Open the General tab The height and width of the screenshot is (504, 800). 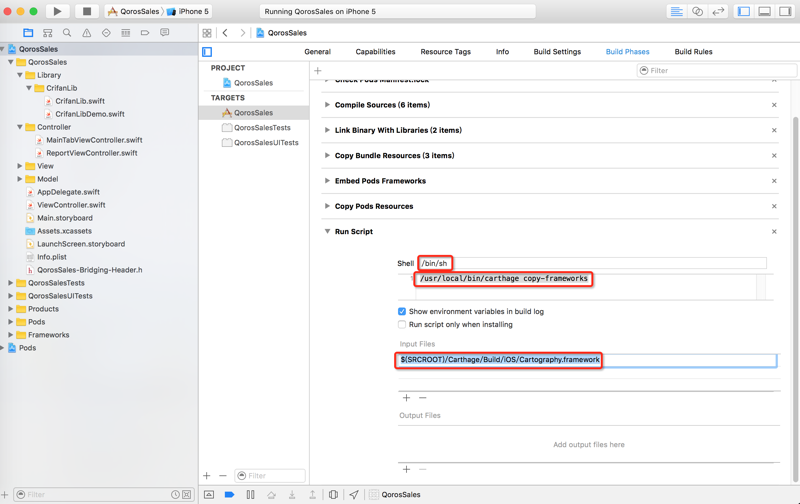point(317,52)
